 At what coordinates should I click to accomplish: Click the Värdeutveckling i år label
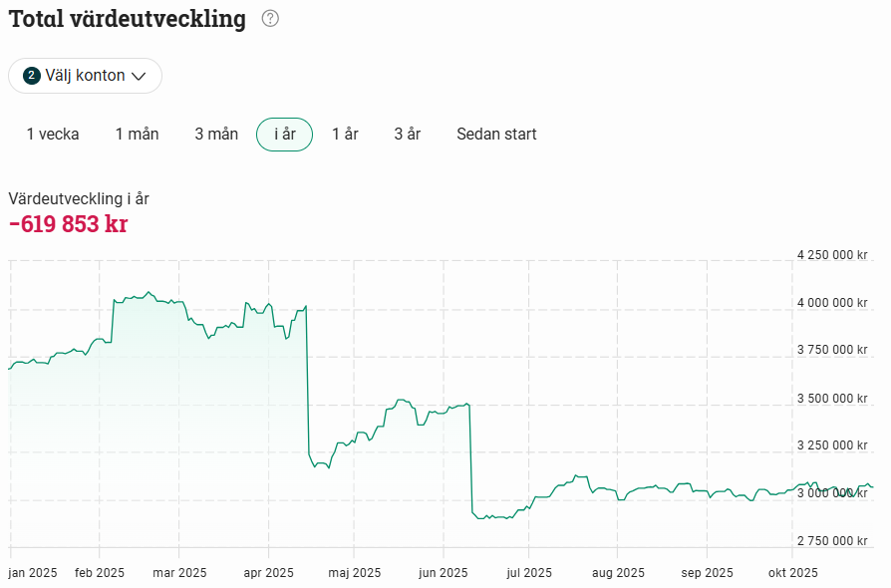pos(79,199)
